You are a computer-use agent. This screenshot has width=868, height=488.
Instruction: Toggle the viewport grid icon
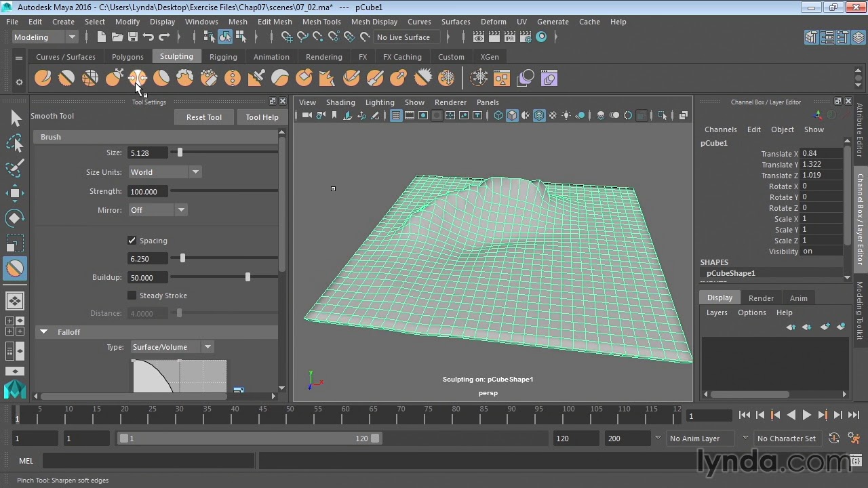[396, 116]
